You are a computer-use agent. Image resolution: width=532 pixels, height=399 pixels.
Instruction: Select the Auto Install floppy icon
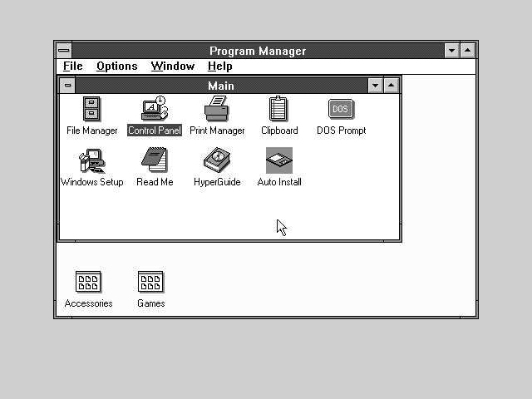[x=279, y=160]
